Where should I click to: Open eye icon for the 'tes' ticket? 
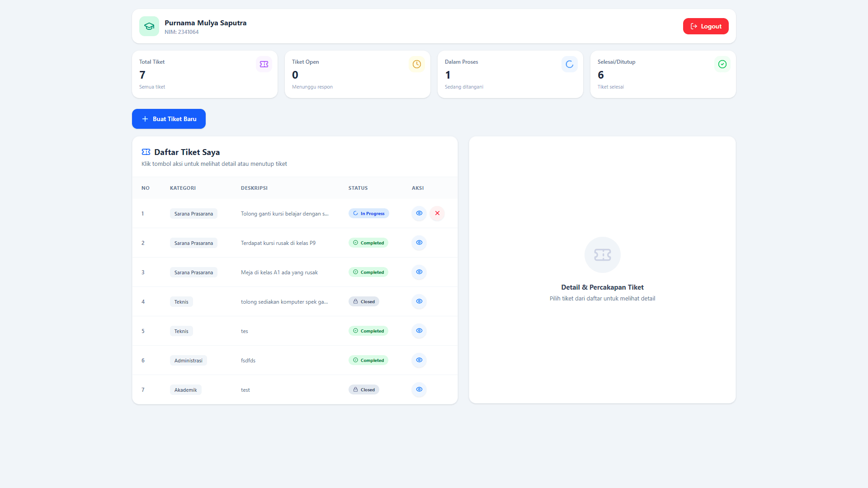[419, 331]
